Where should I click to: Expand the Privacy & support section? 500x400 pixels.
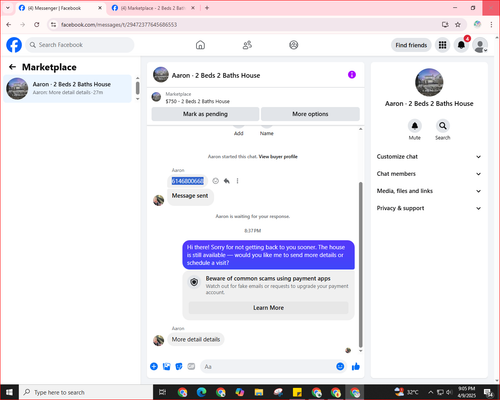[x=429, y=208]
